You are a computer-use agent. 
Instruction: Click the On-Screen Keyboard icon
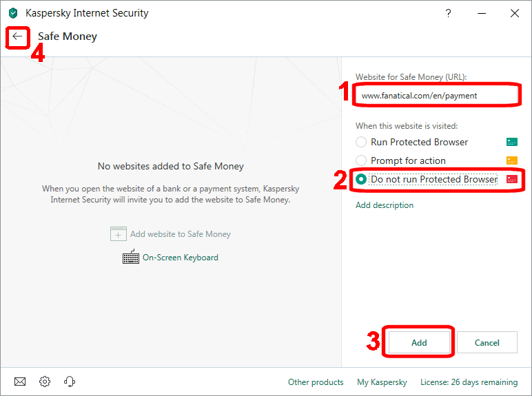(131, 257)
